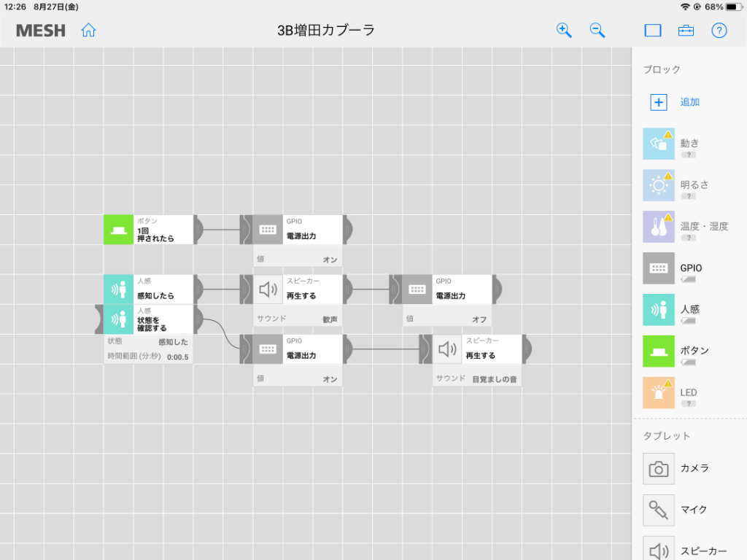The height and width of the screenshot is (560, 747).
Task: Tap the 感知したら motion block on canvas
Action: pyautogui.click(x=148, y=289)
